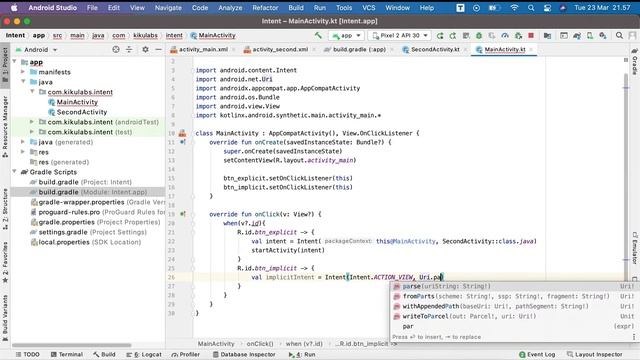Click the Search Everywhere magnifier icon

[619, 36]
